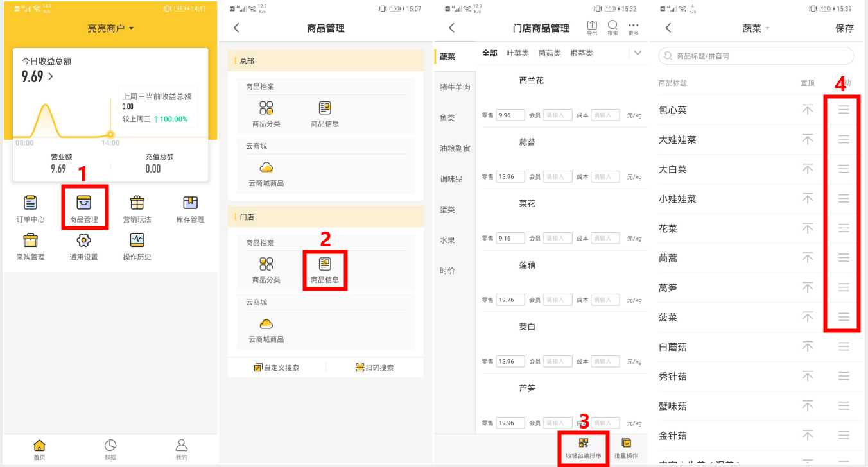Screen dimensions: 868x467
Task: Tap the 自定义搜索 button
Action: tap(277, 368)
